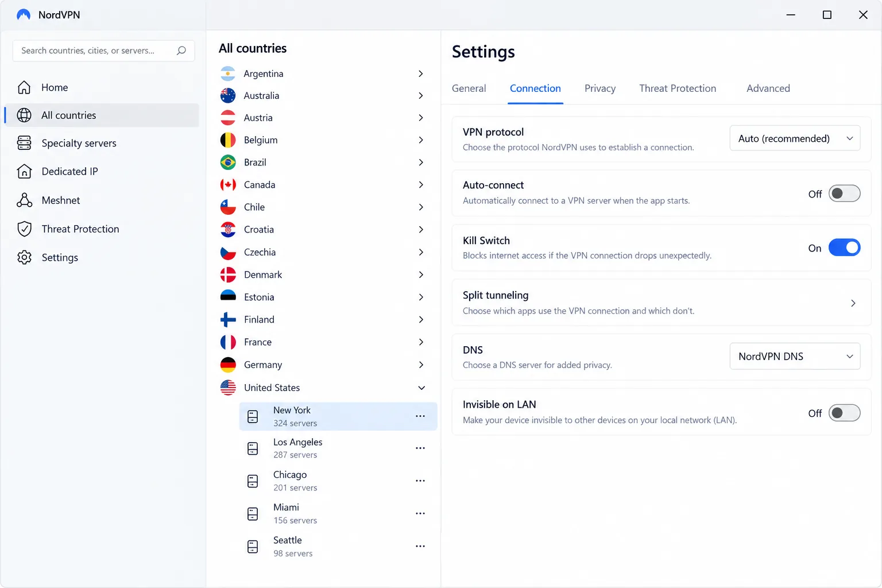Viewport: 882px width, 588px height.
Task: Click the Germany flag icon
Action: (228, 365)
